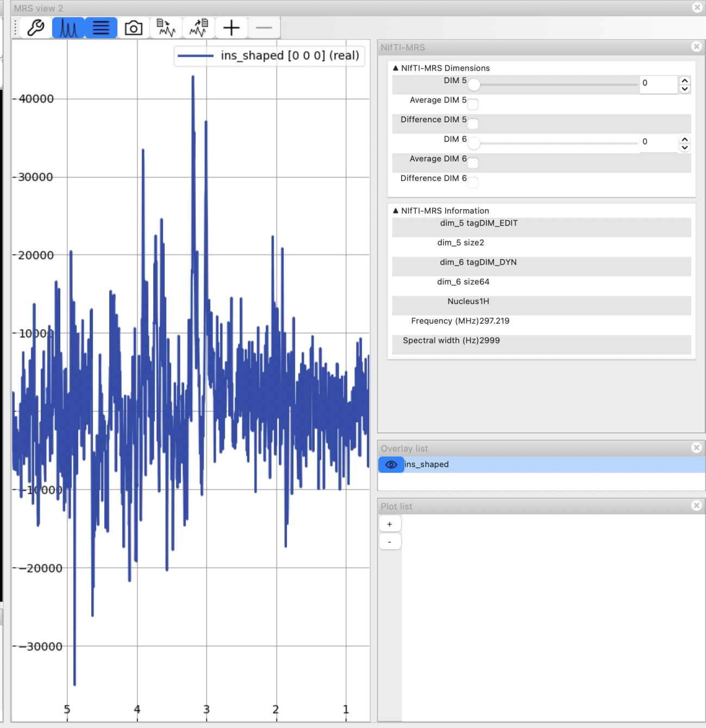
Task: Increment the DIM 5 spinner value
Action: [685, 80]
